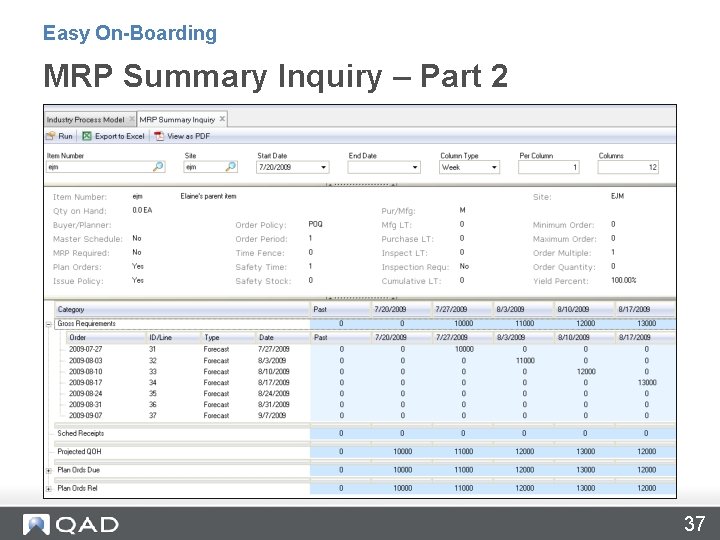720x540 pixels.
Task: Click Gross Requirements cell value 13000
Action: (647, 323)
